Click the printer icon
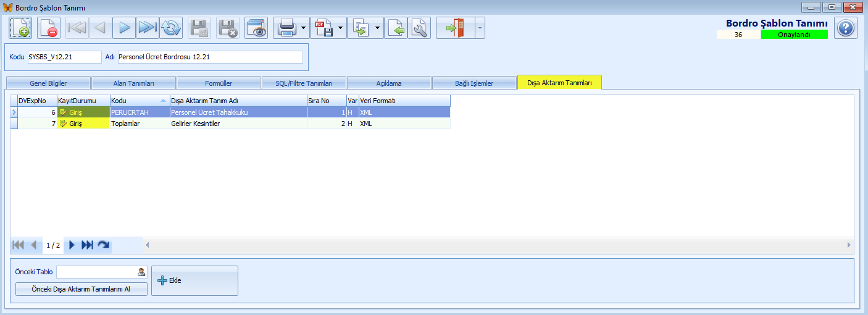The height and width of the screenshot is (315, 868). pyautogui.click(x=287, y=28)
